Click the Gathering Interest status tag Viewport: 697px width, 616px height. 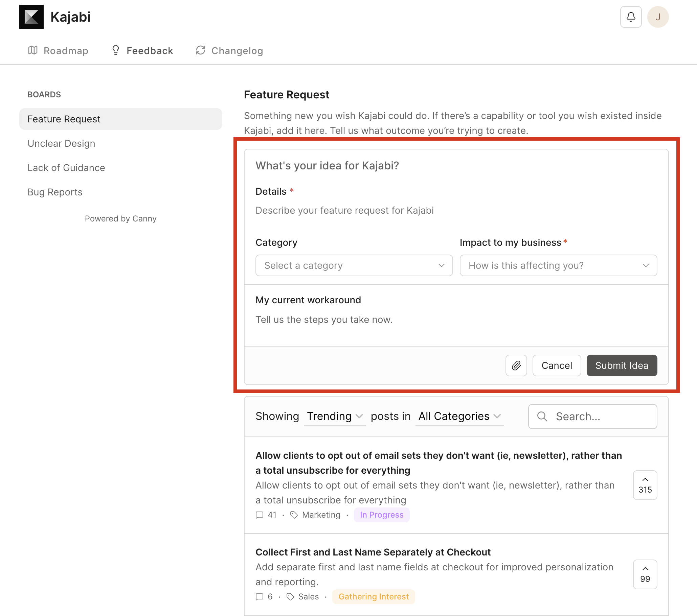pos(374,597)
